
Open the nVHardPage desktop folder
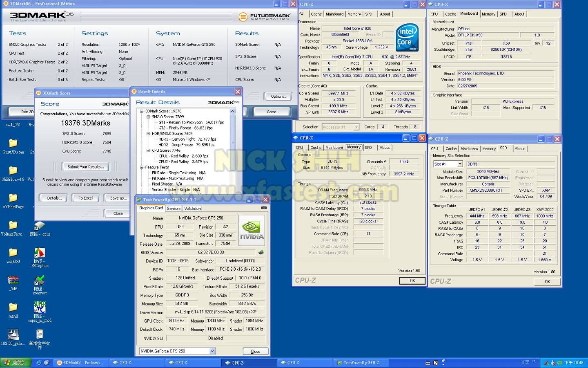click(x=13, y=201)
